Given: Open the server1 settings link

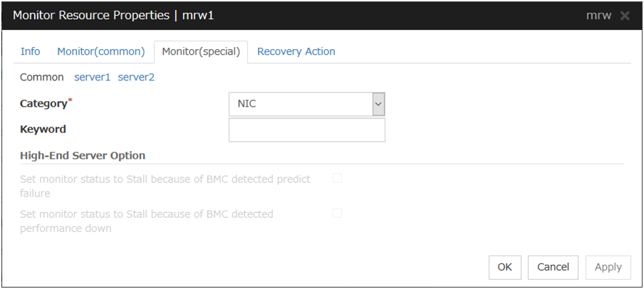Looking at the screenshot, I should pyautogui.click(x=93, y=77).
